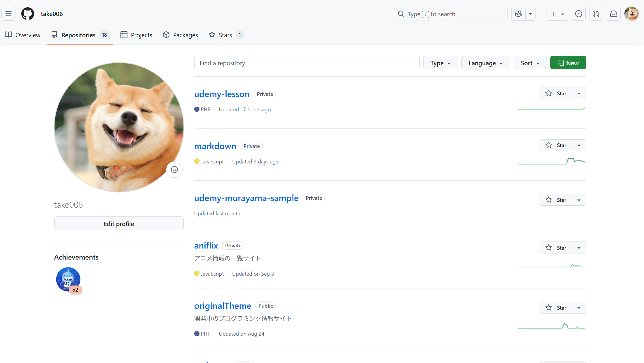Star the markdown repository
This screenshot has width=644, height=363.
[x=556, y=145]
